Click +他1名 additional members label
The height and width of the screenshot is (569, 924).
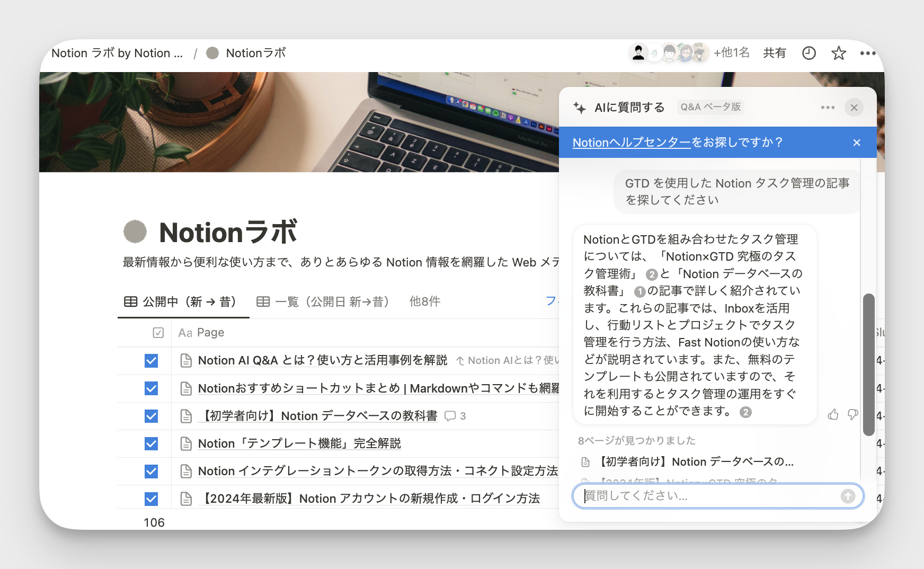coord(731,52)
